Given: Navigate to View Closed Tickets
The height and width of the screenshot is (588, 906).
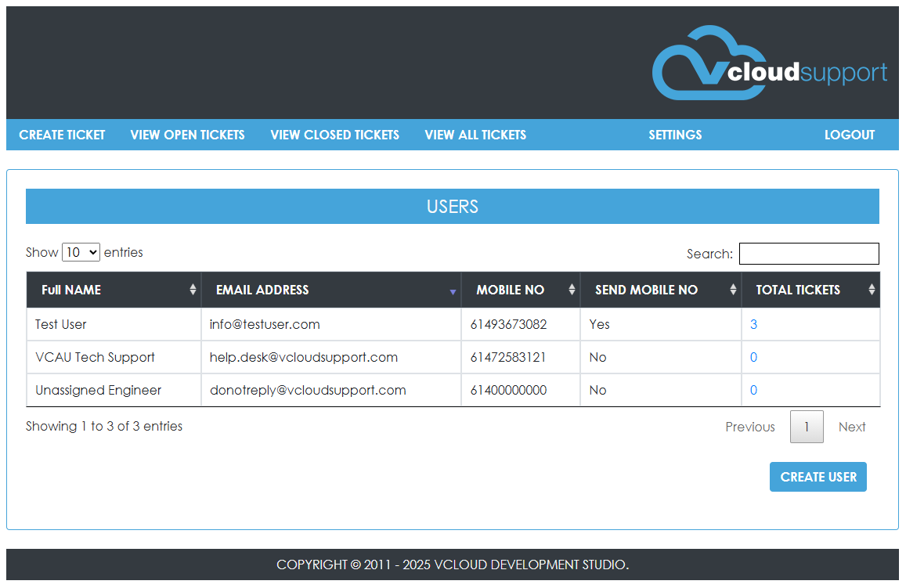Looking at the screenshot, I should [334, 135].
